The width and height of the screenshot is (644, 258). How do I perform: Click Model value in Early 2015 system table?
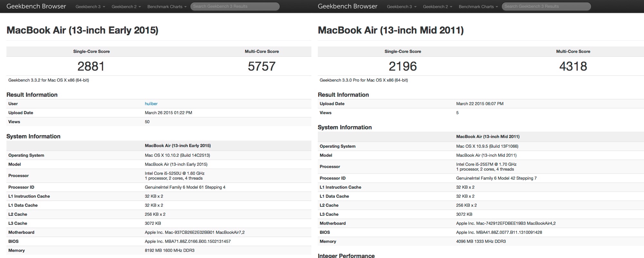pos(176,164)
